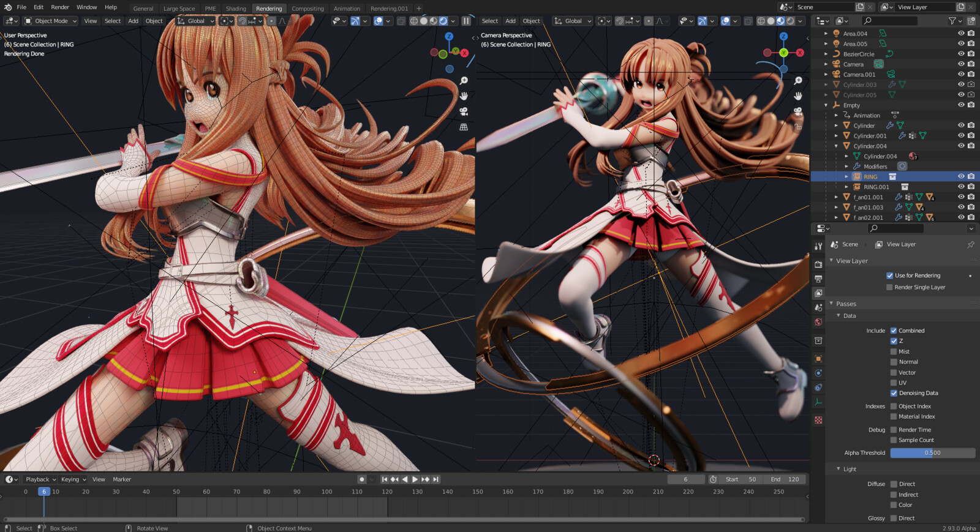
Task: Open the World properties globe icon
Action: [x=818, y=322]
